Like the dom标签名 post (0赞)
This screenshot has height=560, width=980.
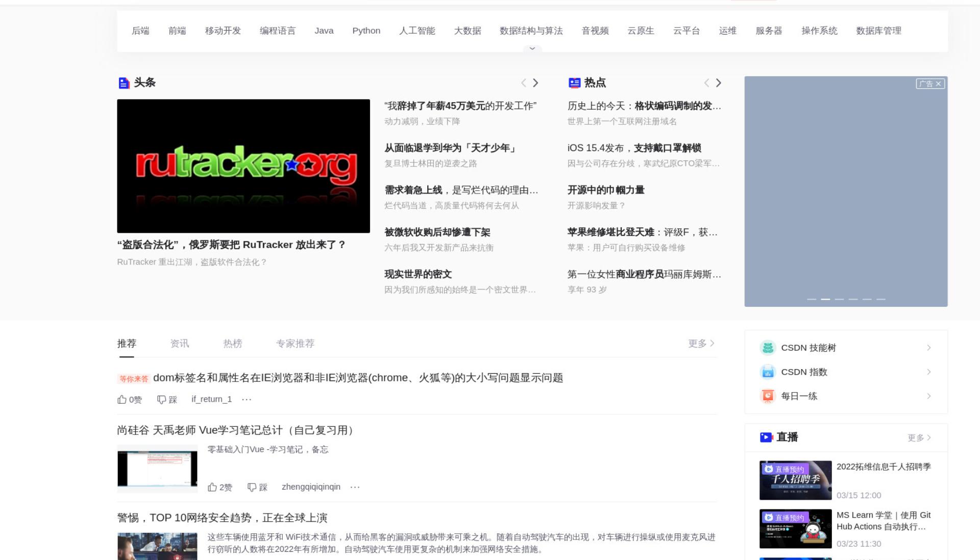pyautogui.click(x=130, y=400)
